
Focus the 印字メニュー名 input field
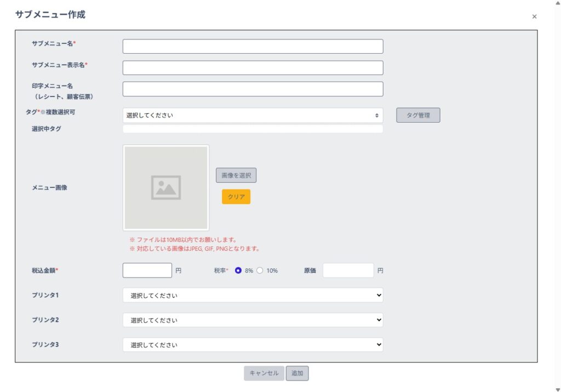(x=253, y=89)
